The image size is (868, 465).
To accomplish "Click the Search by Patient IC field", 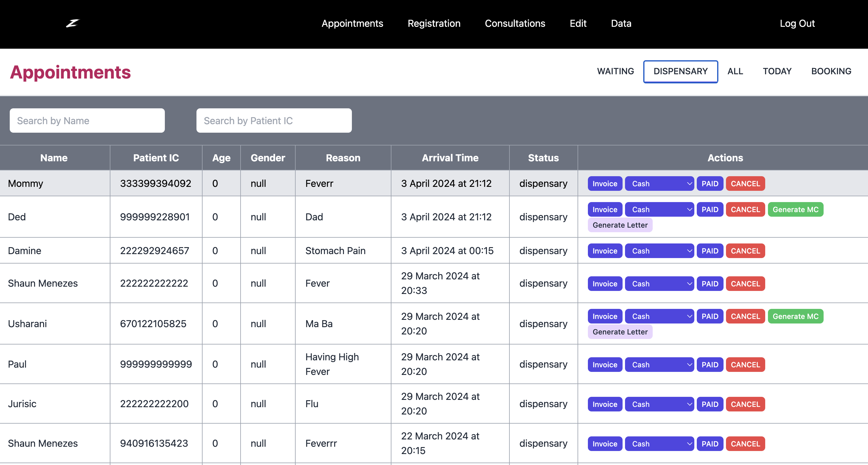I will (274, 121).
